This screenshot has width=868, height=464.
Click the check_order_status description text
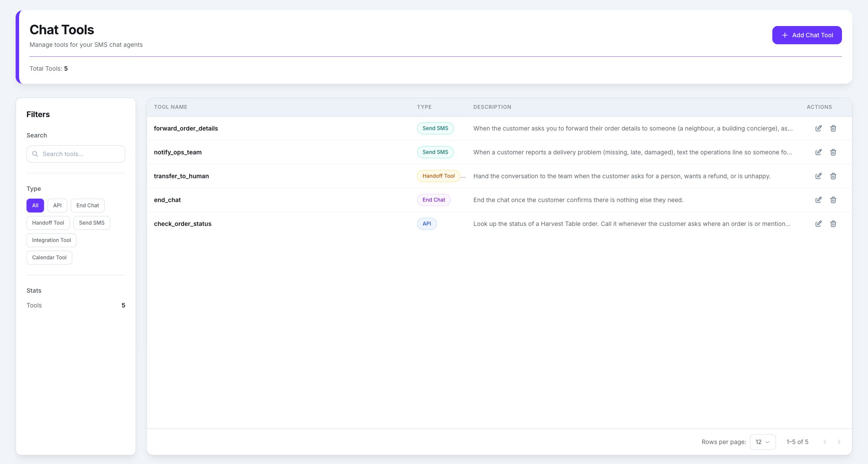632,224
